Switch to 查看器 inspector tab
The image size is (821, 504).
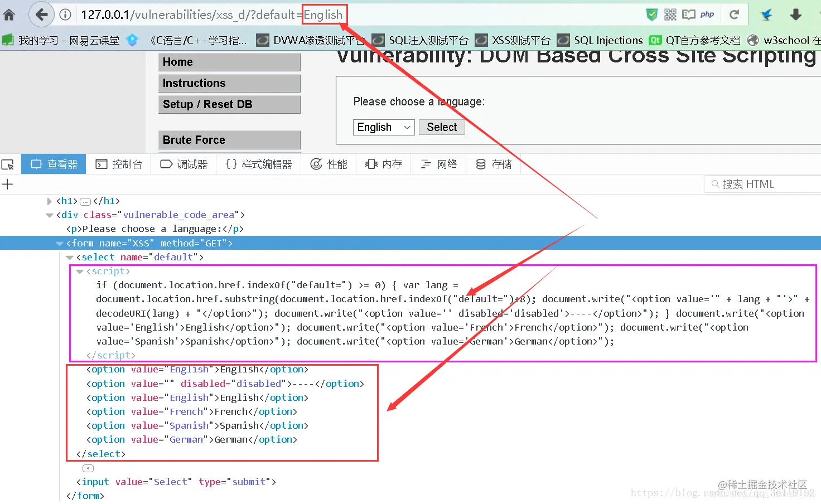coord(54,164)
